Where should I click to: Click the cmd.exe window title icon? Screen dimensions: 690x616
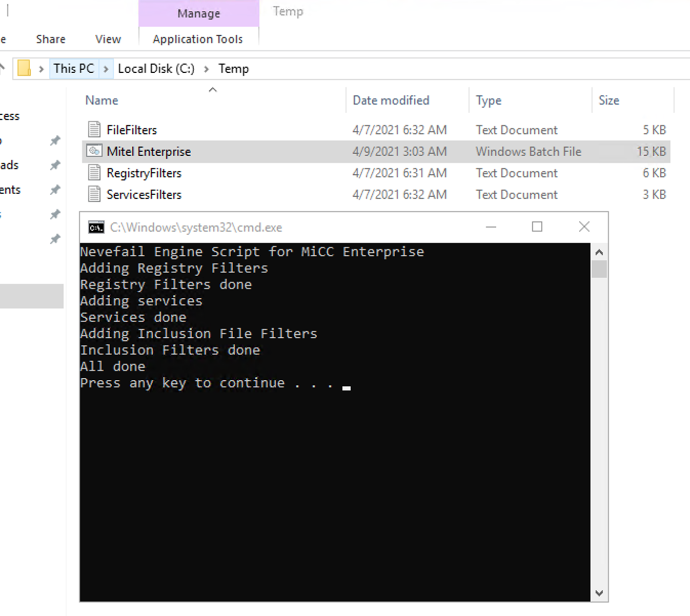[x=96, y=227]
